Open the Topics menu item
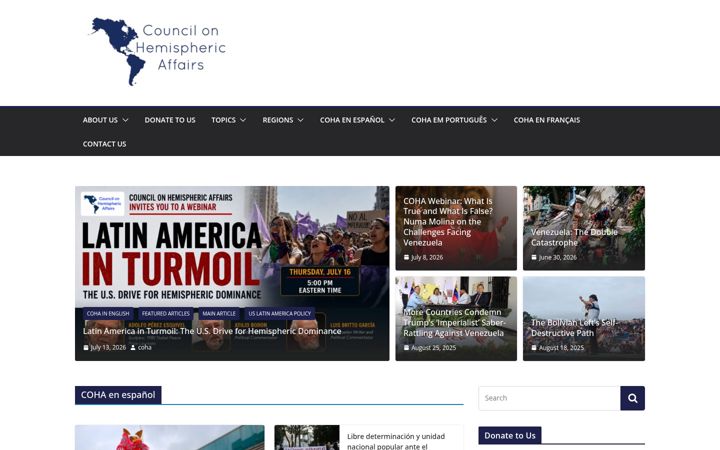This screenshot has width=720, height=450. pos(223,120)
